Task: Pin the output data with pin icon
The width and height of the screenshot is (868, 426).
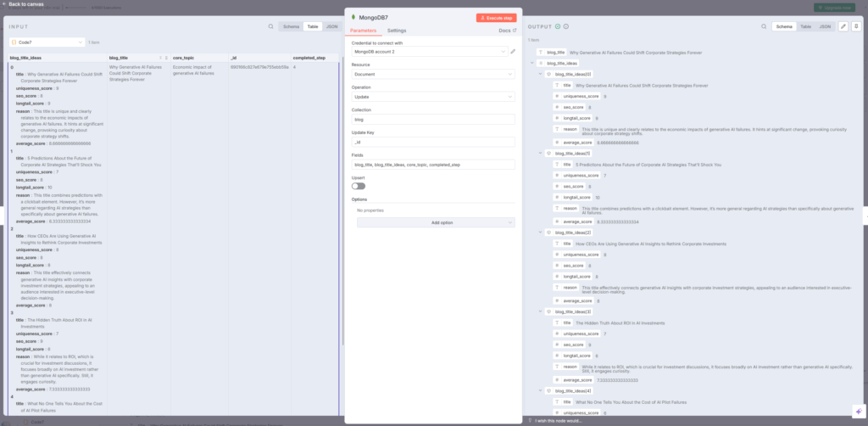Action: pyautogui.click(x=856, y=26)
